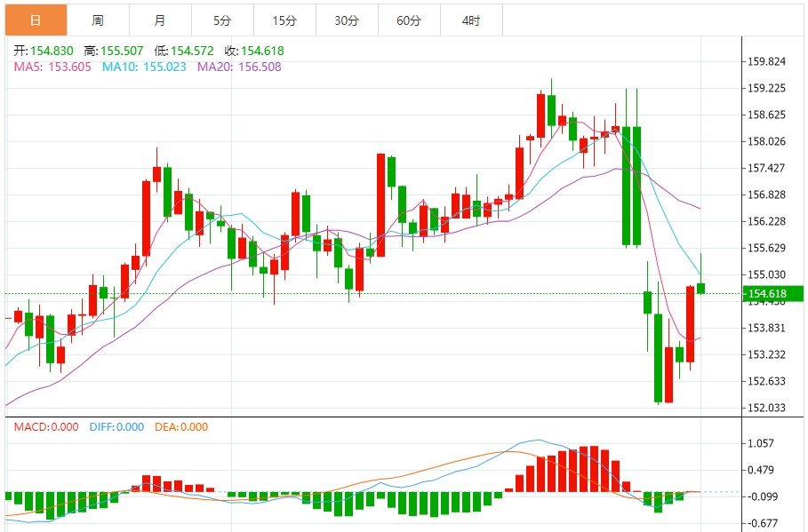This screenshot has width=808, height=532.
Task: Select the 4时 four-hour tab
Action: 471,20
